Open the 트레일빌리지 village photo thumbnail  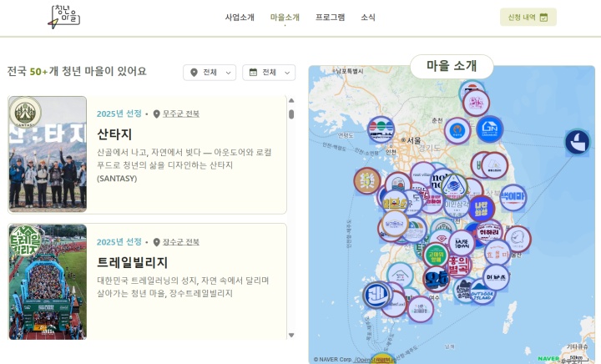click(x=48, y=282)
